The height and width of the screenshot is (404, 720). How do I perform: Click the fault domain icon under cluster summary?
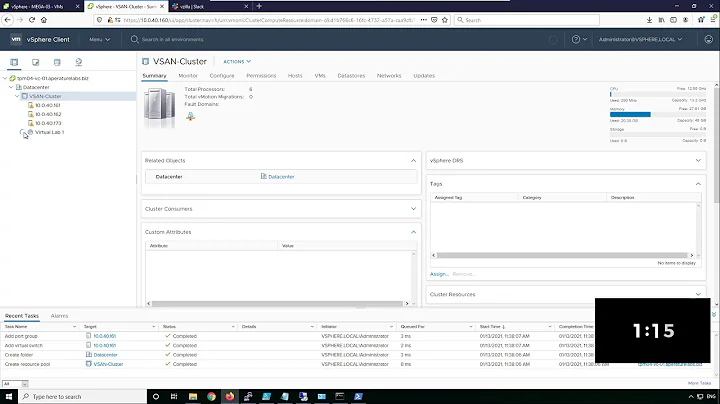pos(190,116)
